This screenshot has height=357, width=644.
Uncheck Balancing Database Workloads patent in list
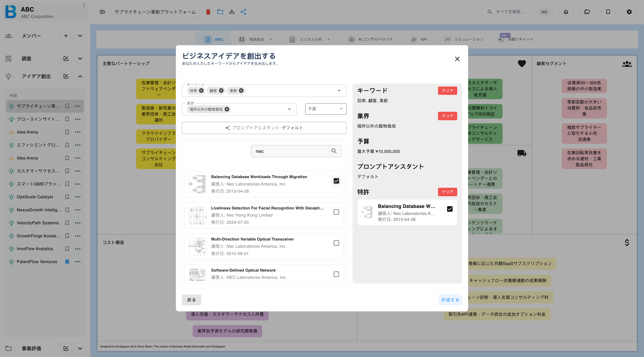tap(336, 181)
